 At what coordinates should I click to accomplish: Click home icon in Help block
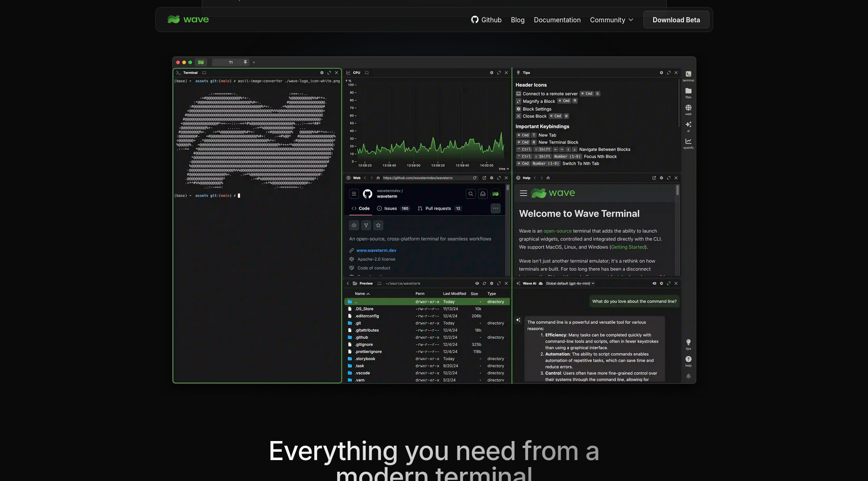[548, 178]
